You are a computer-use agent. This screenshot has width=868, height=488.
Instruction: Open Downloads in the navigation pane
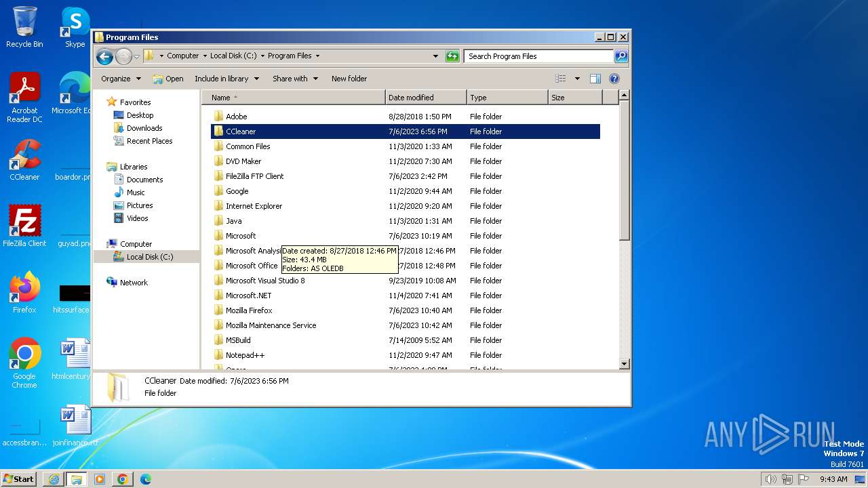(144, 128)
